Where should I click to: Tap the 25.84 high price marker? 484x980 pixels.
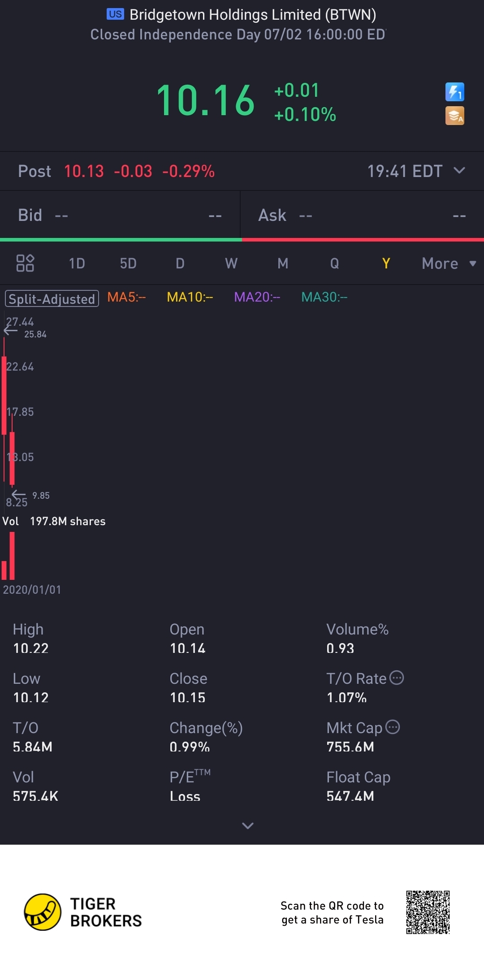[35, 334]
